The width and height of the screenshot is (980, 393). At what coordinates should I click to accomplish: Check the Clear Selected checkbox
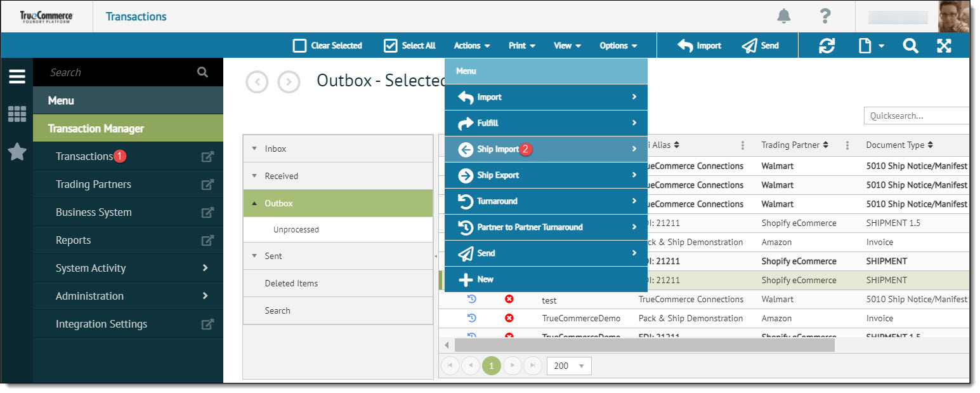tap(299, 46)
